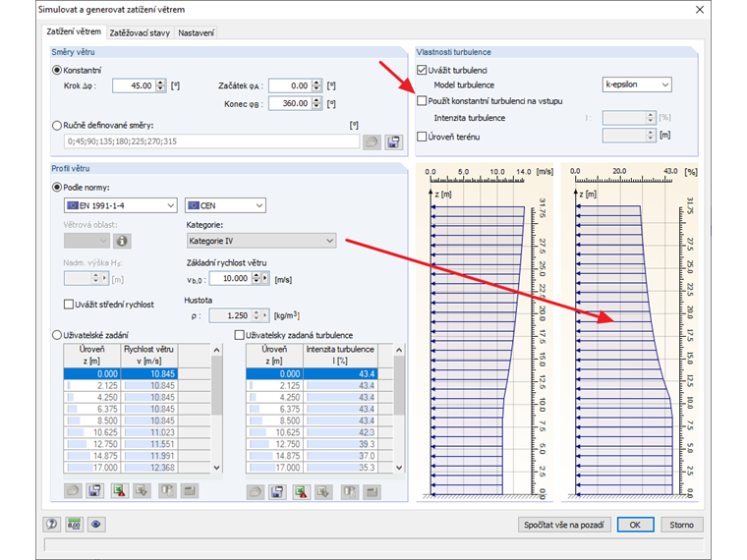747x560 pixels.
Task: Click the Začátek φA spinner arrows
Action: (316, 85)
